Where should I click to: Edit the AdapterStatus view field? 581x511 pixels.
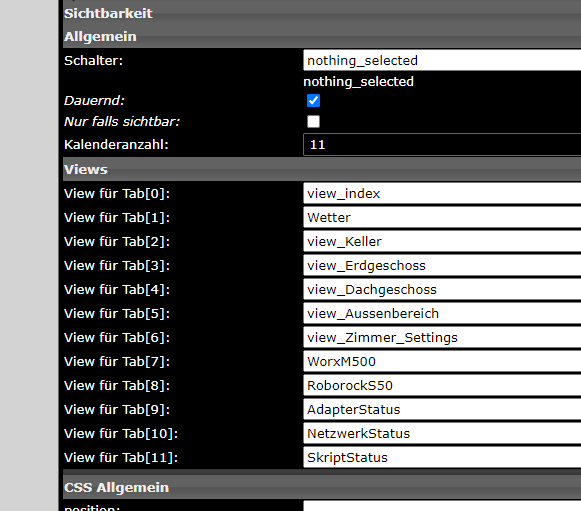click(x=442, y=409)
